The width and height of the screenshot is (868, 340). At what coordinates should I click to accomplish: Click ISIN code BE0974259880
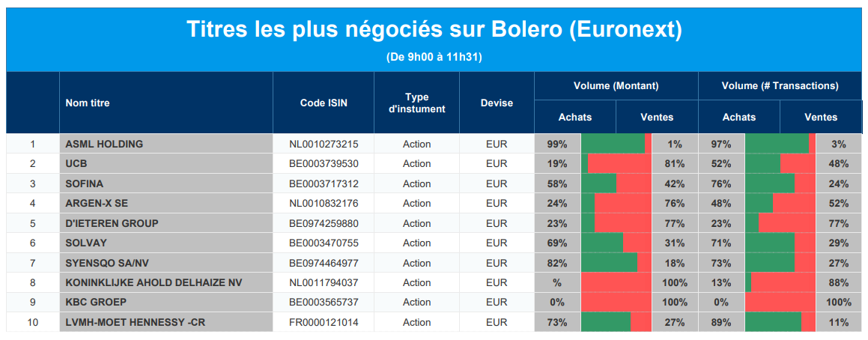click(324, 223)
